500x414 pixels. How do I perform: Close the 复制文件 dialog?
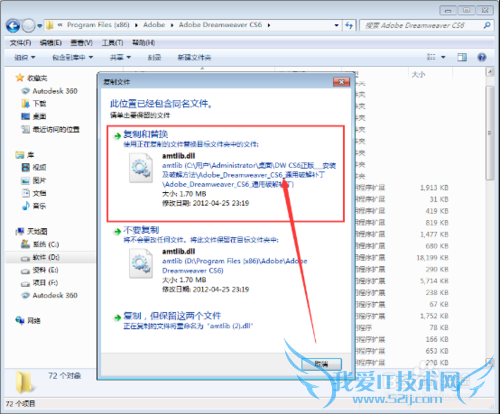341,82
